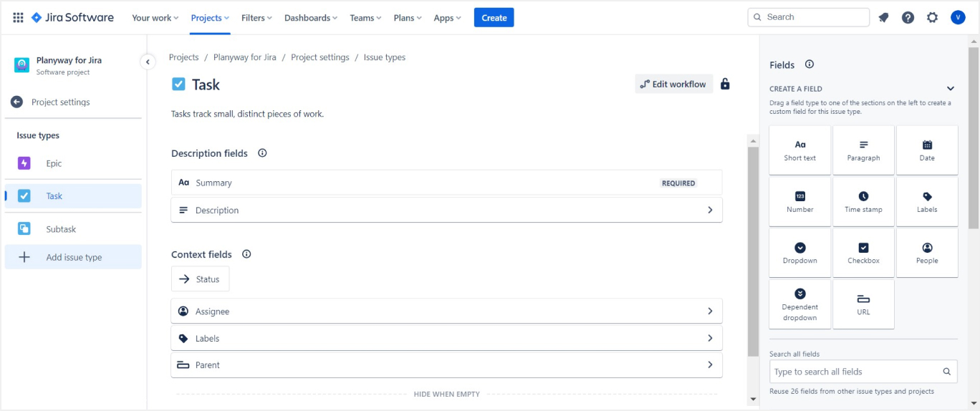This screenshot has width=980, height=411.
Task: Open the Dashboards menu
Action: point(311,18)
